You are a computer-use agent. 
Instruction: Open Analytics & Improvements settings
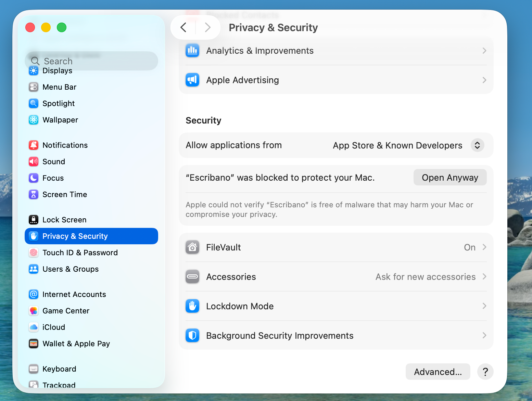pyautogui.click(x=260, y=50)
